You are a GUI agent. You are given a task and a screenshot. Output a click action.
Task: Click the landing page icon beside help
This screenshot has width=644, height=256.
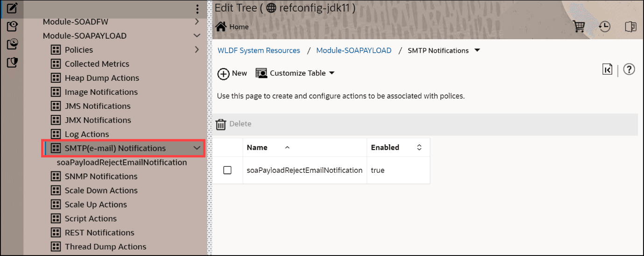607,70
